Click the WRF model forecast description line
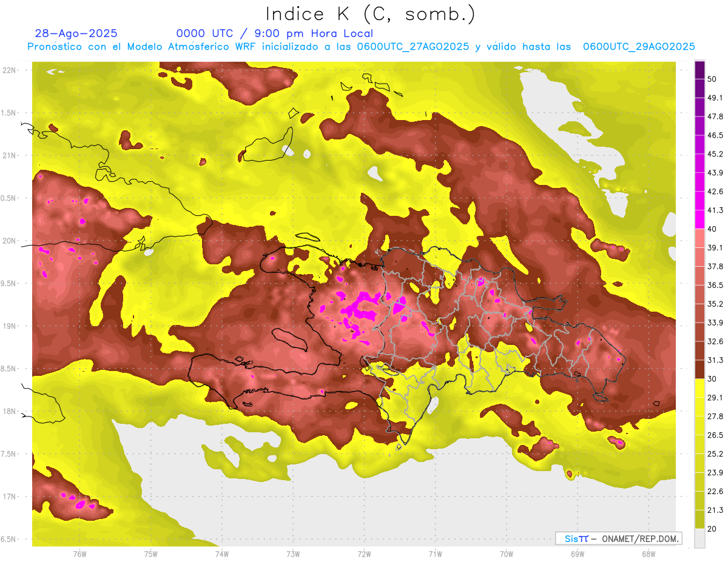 click(361, 47)
